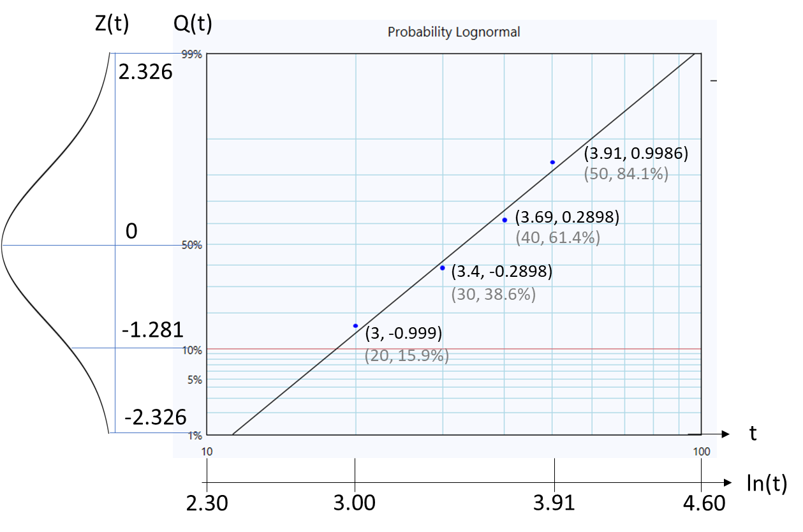Click the 10% tick label
The height and width of the screenshot is (532, 803).
tap(192, 350)
